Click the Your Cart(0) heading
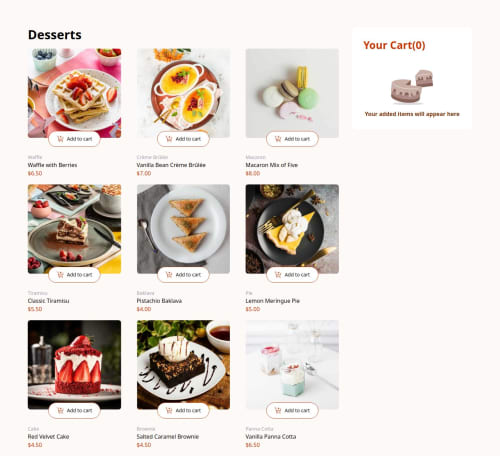Viewport: 500px width, 456px height. pyautogui.click(x=394, y=45)
